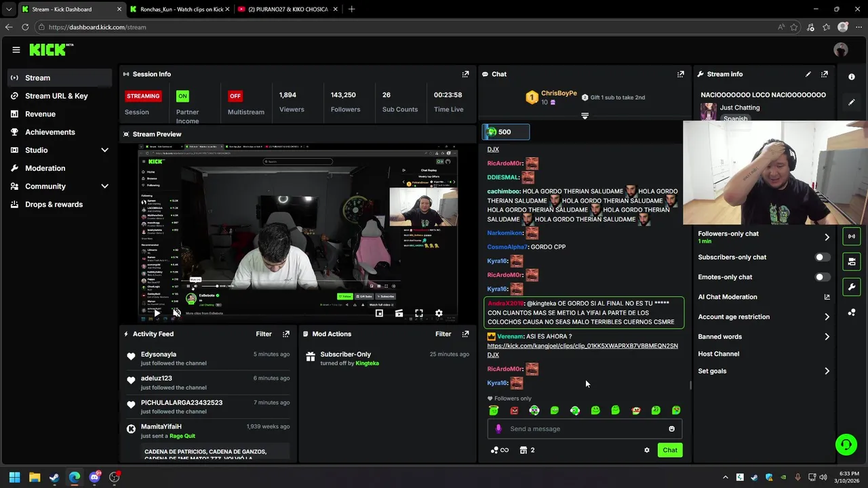Image resolution: width=868 pixels, height=488 pixels.
Task: Unmute the stream preview audio
Action: coord(176,313)
